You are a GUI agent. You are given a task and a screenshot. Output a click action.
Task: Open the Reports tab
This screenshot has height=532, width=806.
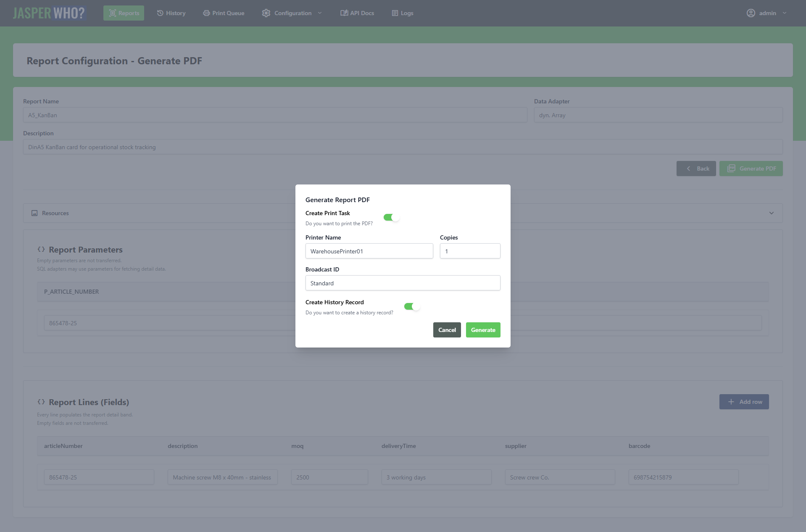[x=124, y=13]
